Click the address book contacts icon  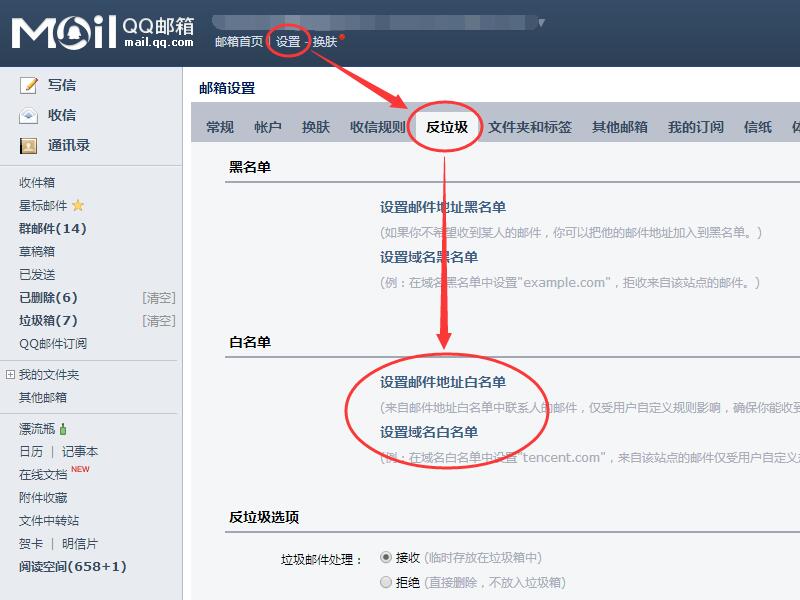(x=29, y=146)
